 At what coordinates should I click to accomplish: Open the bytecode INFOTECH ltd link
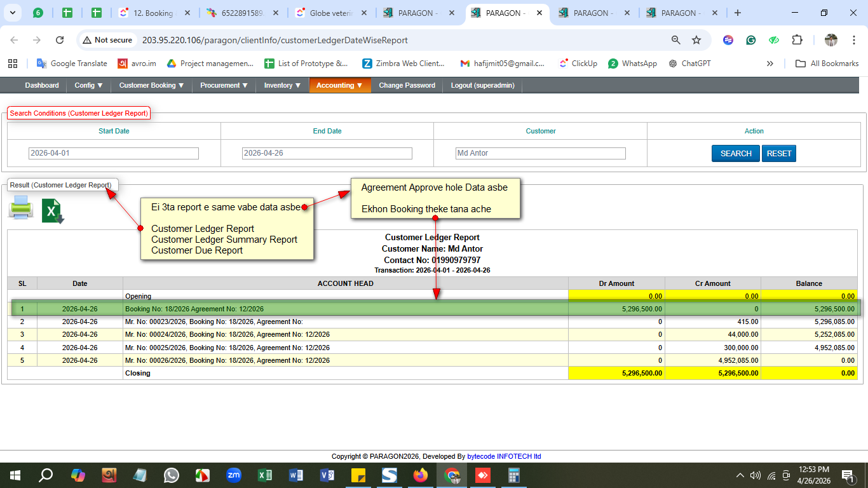[x=504, y=456]
